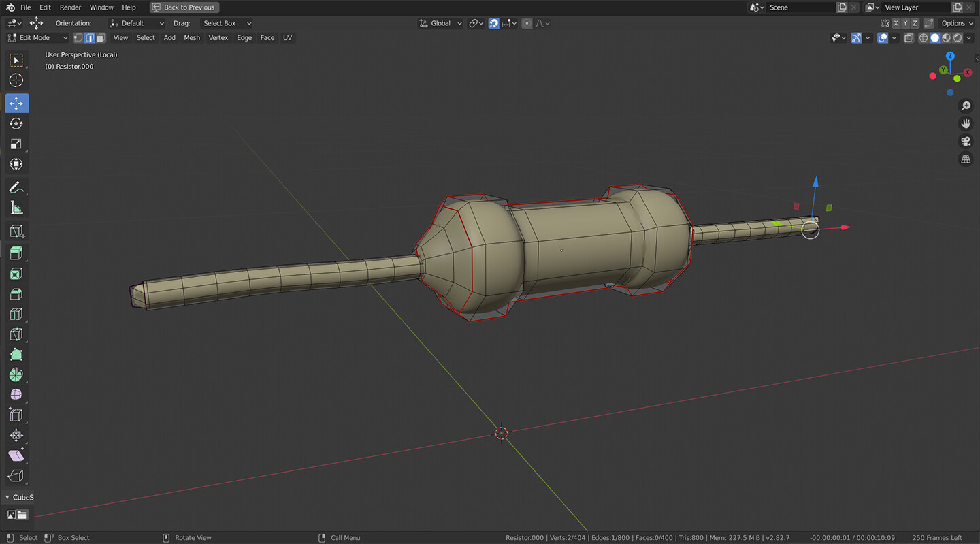Click the Back to Previous button

pyautogui.click(x=184, y=7)
